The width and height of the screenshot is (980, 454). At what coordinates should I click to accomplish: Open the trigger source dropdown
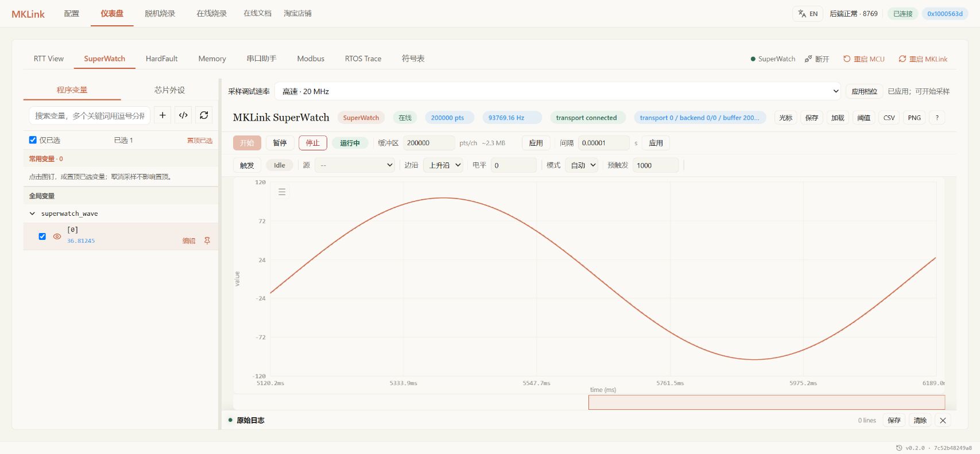click(355, 165)
